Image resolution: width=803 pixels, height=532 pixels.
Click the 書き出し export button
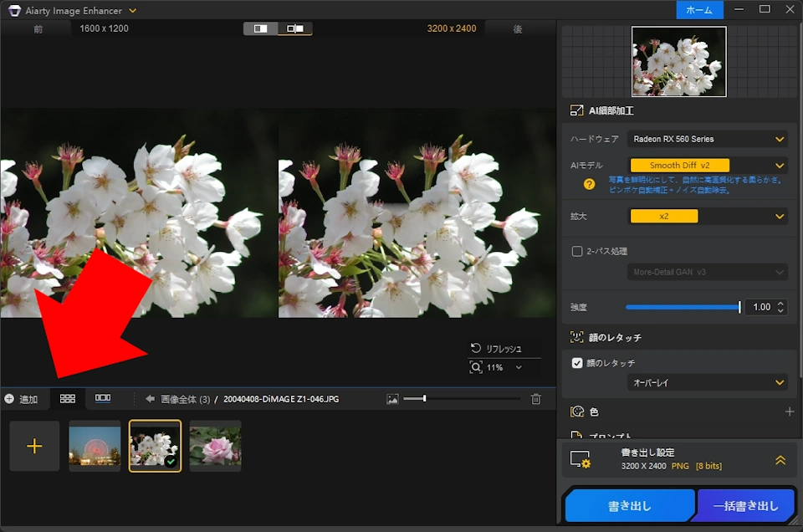[629, 505]
